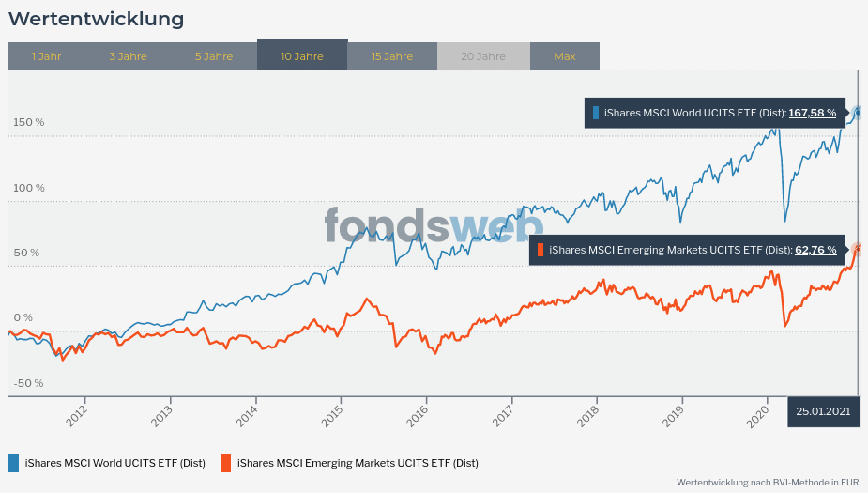
Task: Click the orange data point marker at chart end
Action: coord(858,249)
